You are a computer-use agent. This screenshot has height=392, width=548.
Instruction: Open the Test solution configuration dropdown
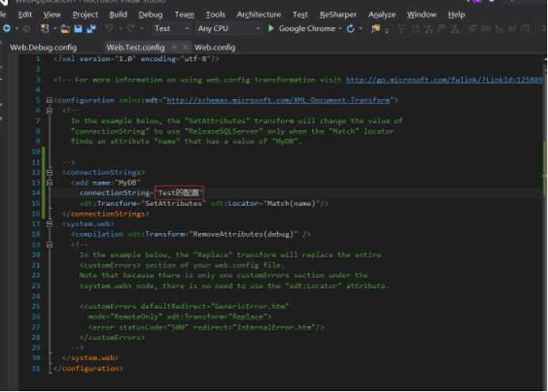172,29
